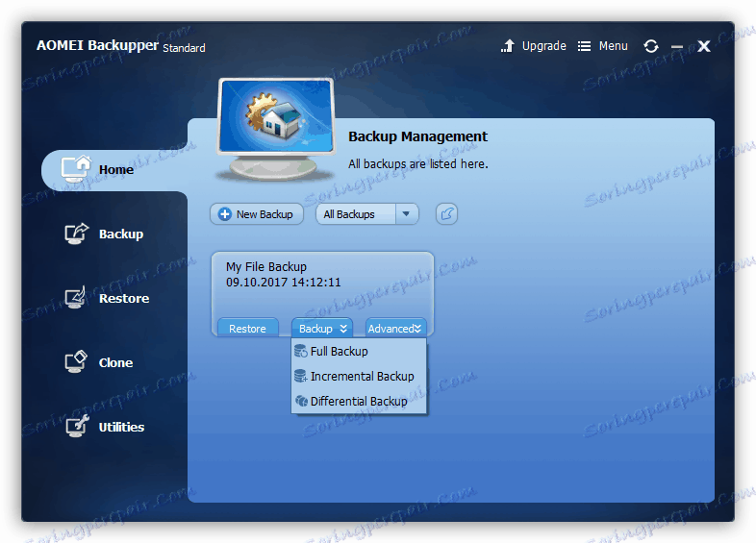Choose Full Backup from the menu
Viewport: 756px width, 543px height.
coord(359,352)
